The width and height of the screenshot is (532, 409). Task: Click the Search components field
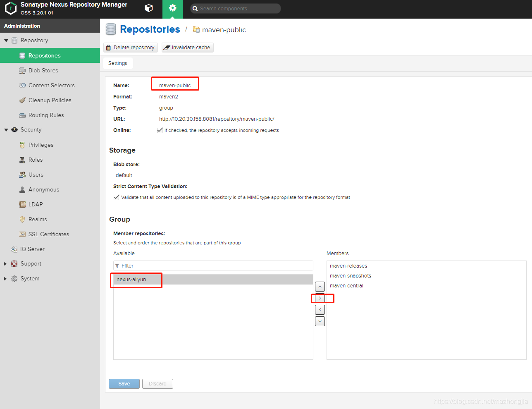point(236,8)
